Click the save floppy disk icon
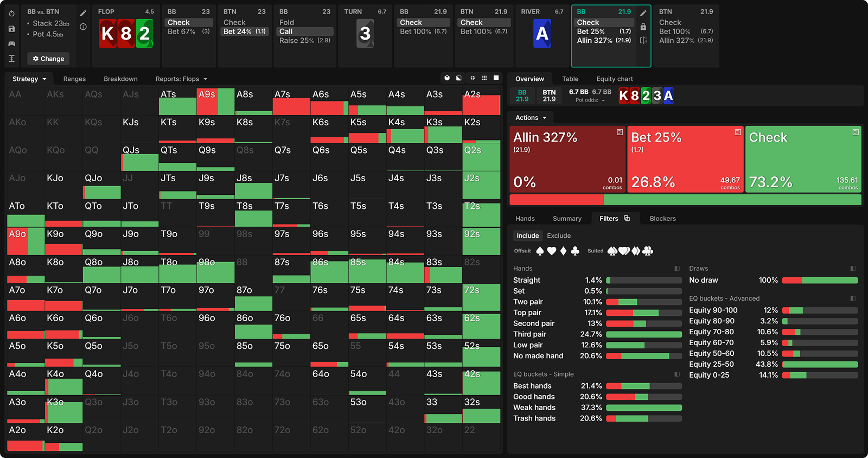The width and height of the screenshot is (868, 458). click(x=12, y=29)
